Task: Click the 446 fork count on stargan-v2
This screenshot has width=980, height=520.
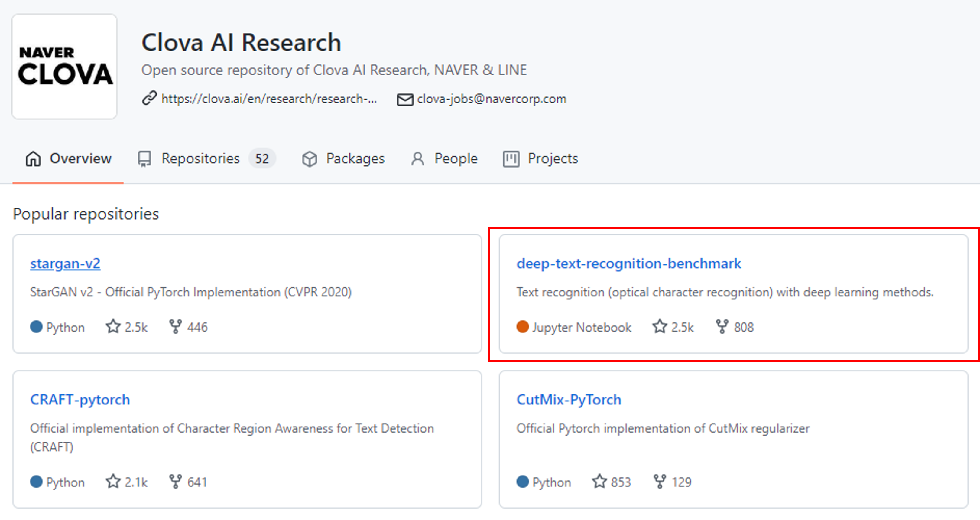Action: [197, 327]
